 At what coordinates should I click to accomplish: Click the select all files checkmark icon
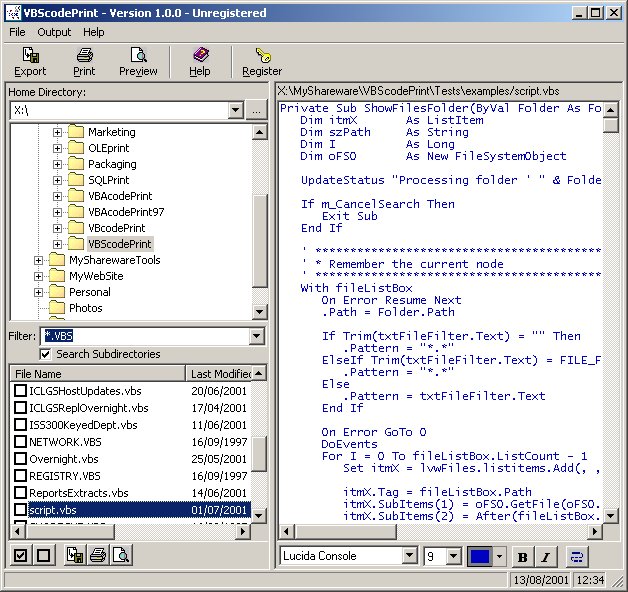click(20, 556)
